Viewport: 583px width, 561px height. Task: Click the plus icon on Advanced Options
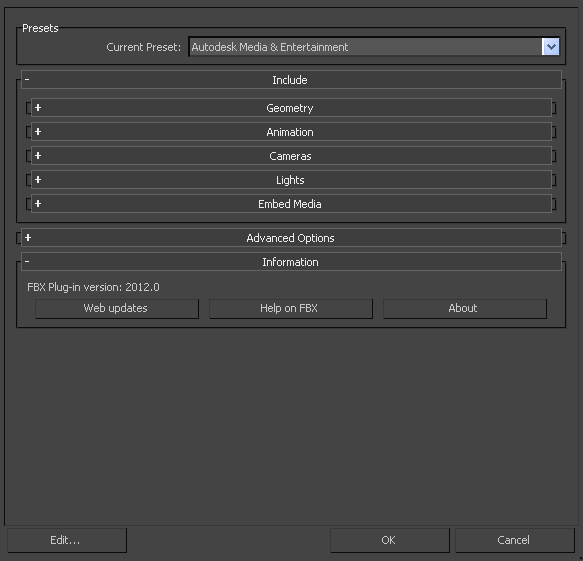[28, 238]
